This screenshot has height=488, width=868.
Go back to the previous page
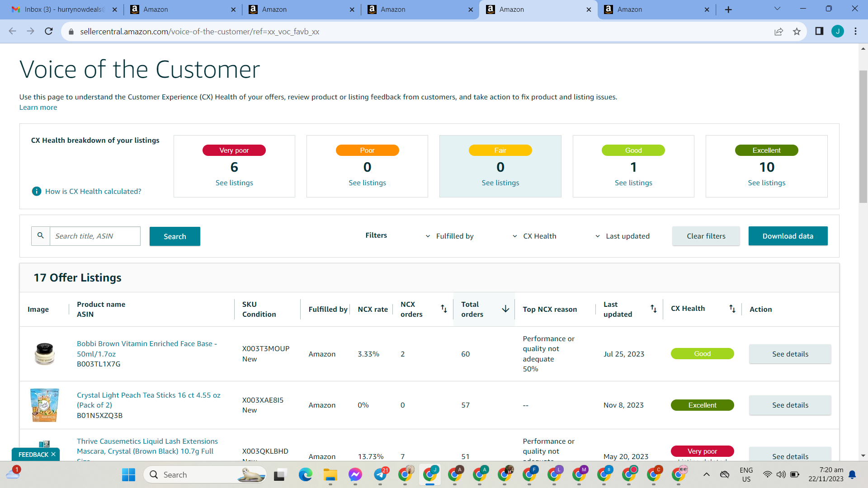tap(12, 31)
